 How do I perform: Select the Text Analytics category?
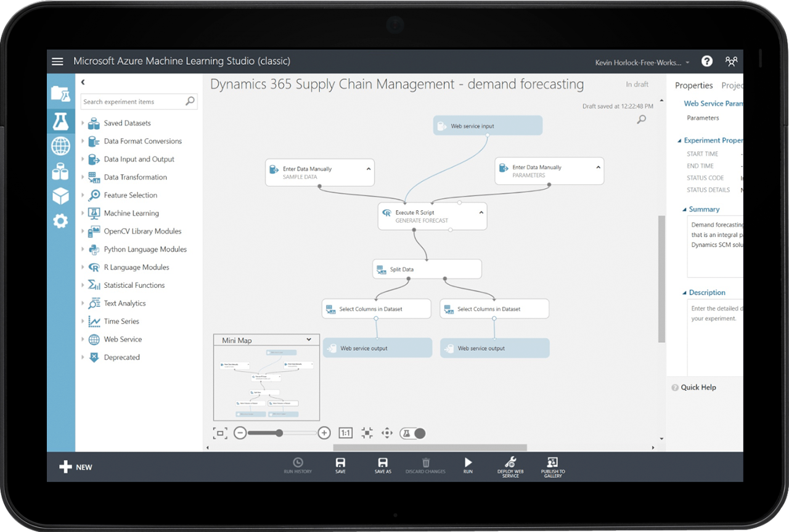click(125, 303)
